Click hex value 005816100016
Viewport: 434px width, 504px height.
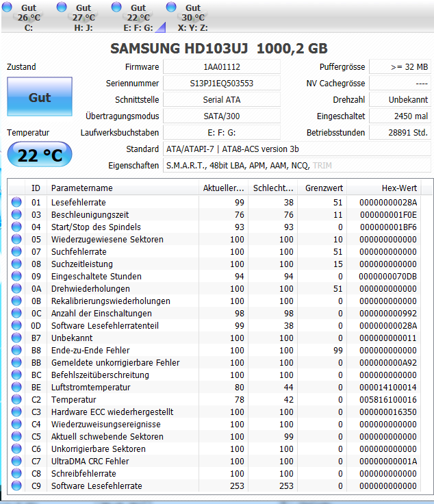tap(388, 399)
